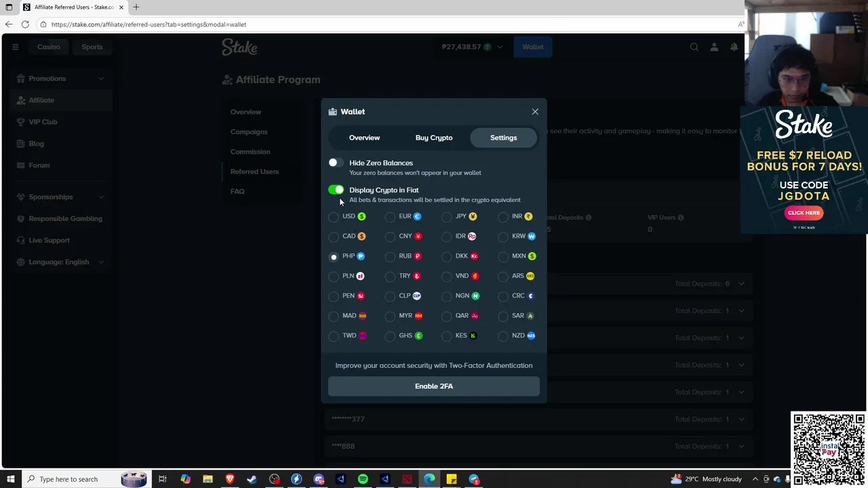This screenshot has height=488, width=868.
Task: Toggle Hide Zero Balances switch
Action: click(x=336, y=163)
